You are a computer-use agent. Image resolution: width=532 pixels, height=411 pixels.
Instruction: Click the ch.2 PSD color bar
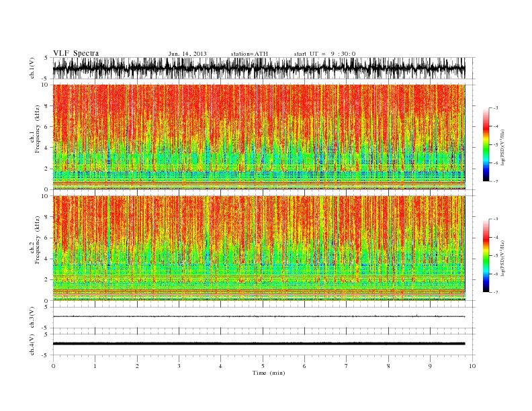point(486,256)
